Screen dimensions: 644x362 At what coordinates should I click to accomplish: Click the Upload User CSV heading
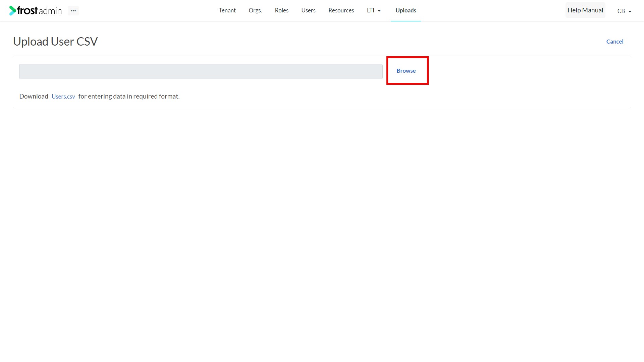(55, 42)
